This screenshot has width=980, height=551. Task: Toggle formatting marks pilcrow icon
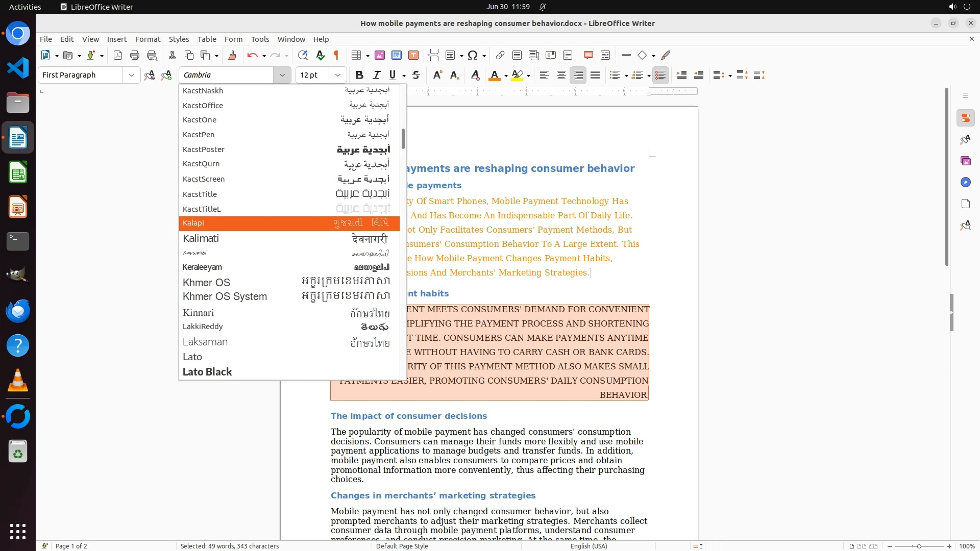336,55
